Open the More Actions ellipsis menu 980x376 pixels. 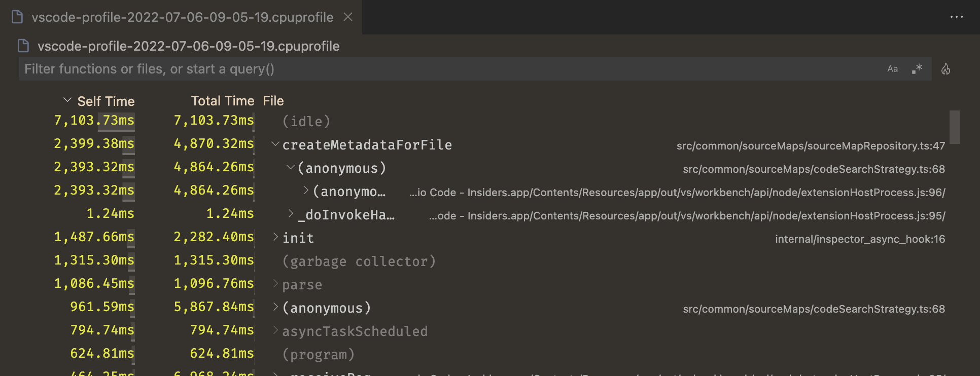pyautogui.click(x=956, y=17)
